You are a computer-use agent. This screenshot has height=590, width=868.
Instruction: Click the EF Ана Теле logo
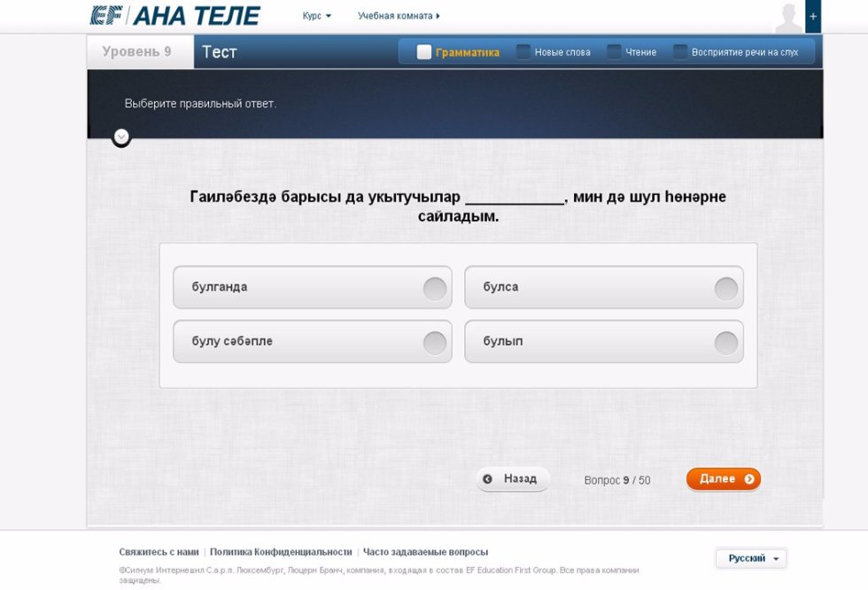(174, 16)
